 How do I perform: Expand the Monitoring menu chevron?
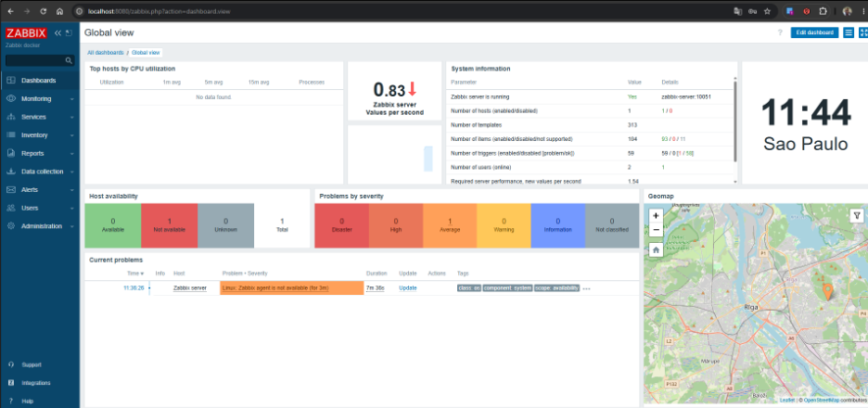coord(72,99)
